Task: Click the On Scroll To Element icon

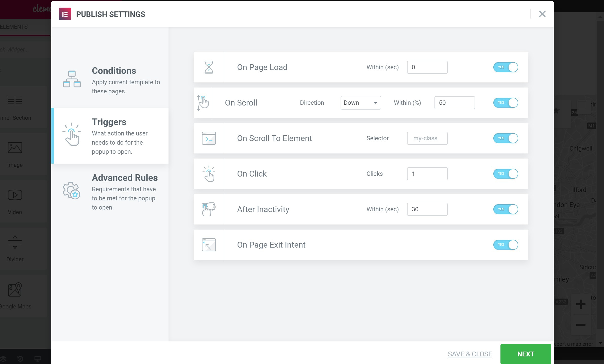Action: (x=209, y=138)
